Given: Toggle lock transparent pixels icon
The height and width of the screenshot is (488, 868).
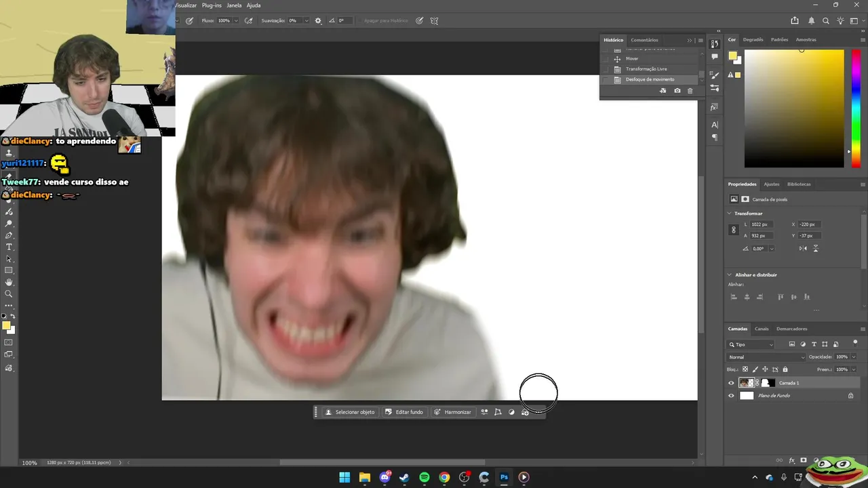Looking at the screenshot, I should coord(746,369).
